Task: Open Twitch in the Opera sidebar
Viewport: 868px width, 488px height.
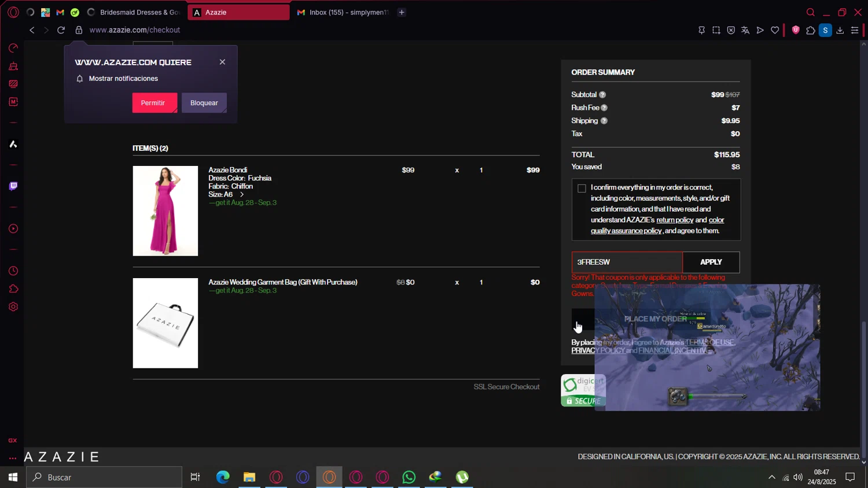Action: pyautogui.click(x=13, y=186)
